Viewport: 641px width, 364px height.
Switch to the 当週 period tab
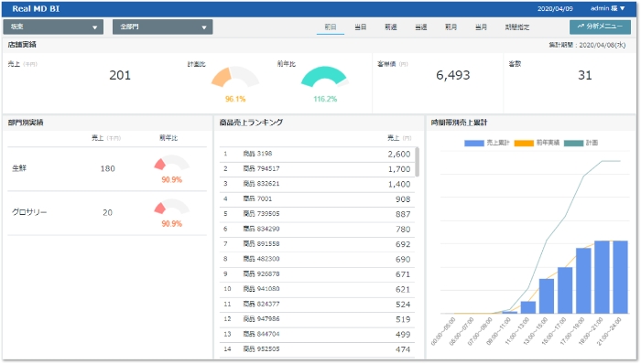coord(420,27)
